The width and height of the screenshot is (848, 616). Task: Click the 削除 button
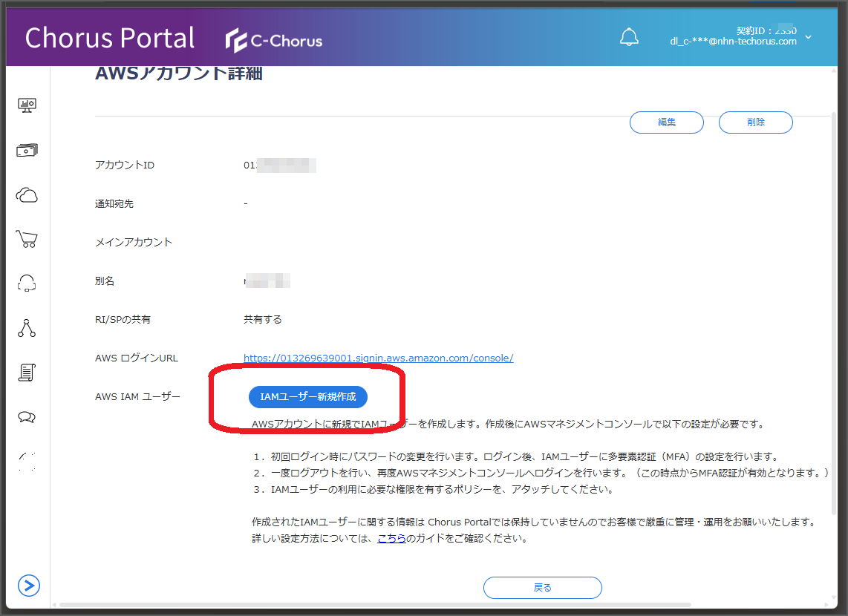pyautogui.click(x=755, y=122)
